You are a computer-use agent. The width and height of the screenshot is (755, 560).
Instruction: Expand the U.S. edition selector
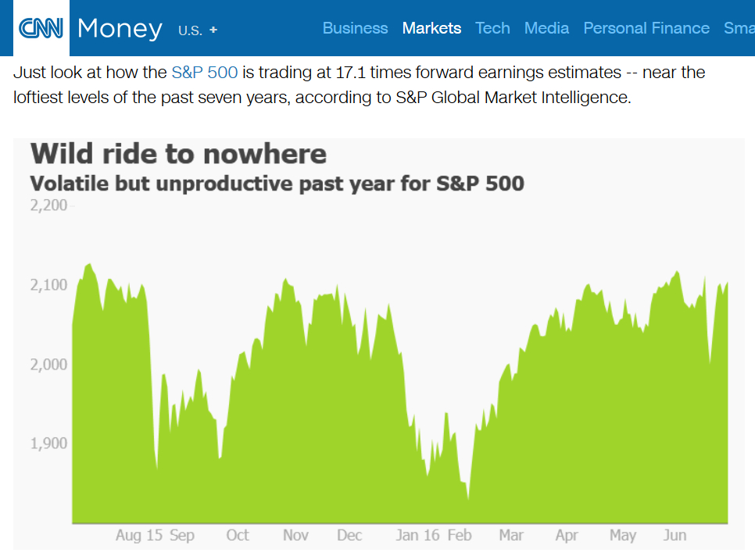click(198, 30)
